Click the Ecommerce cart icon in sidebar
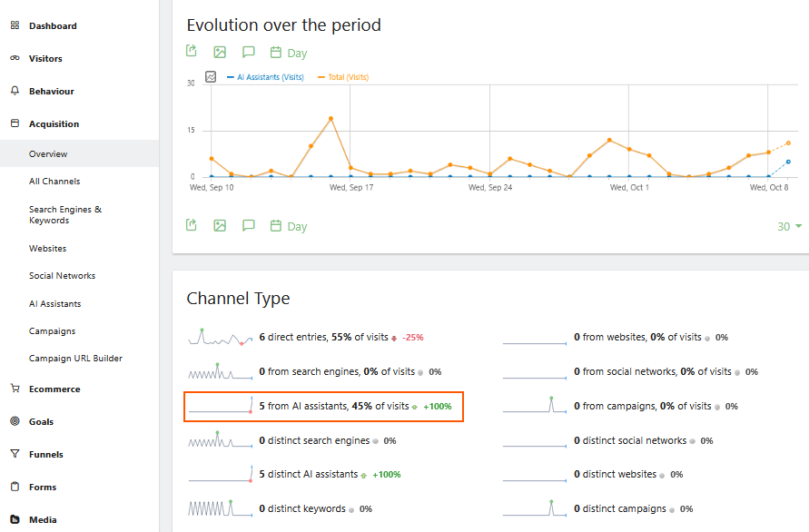The height and width of the screenshot is (532, 809). 15,389
